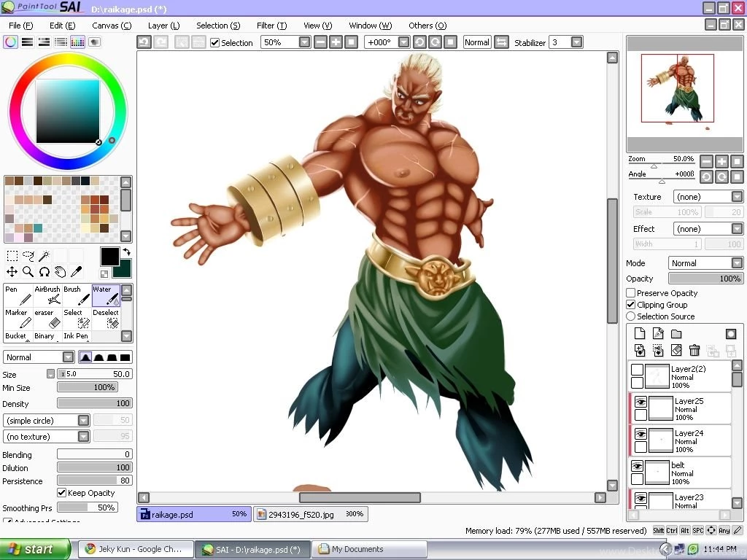Select the Magic Wand tool

coord(44,256)
